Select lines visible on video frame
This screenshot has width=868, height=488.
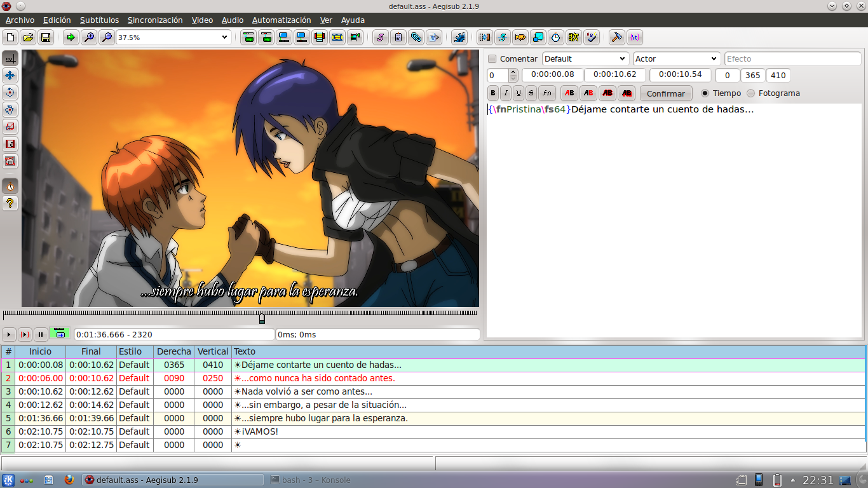(x=320, y=37)
